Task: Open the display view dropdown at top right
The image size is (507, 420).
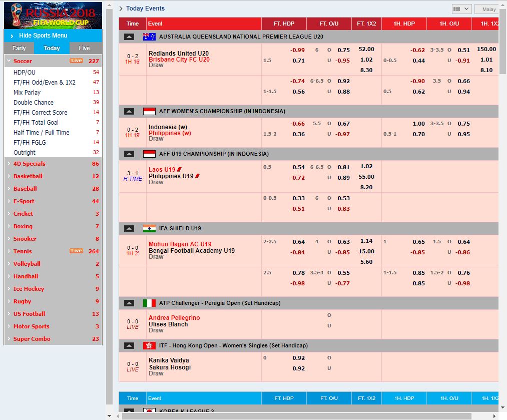Action: tap(461, 9)
